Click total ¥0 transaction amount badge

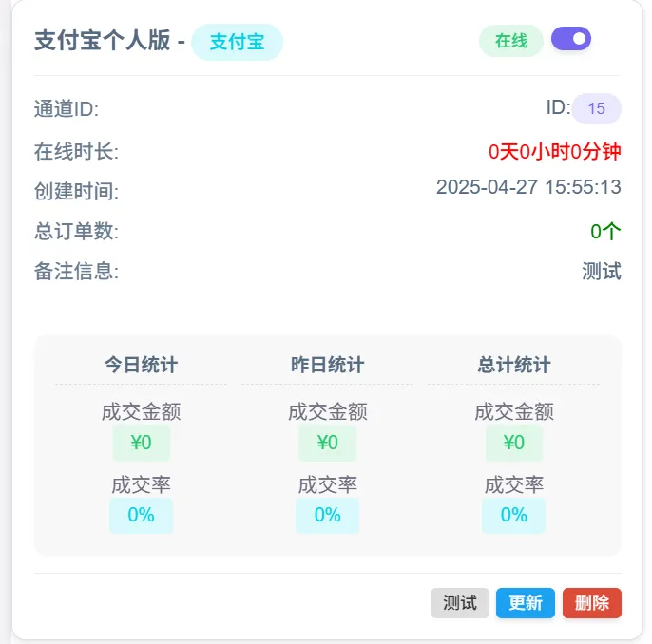click(x=513, y=443)
